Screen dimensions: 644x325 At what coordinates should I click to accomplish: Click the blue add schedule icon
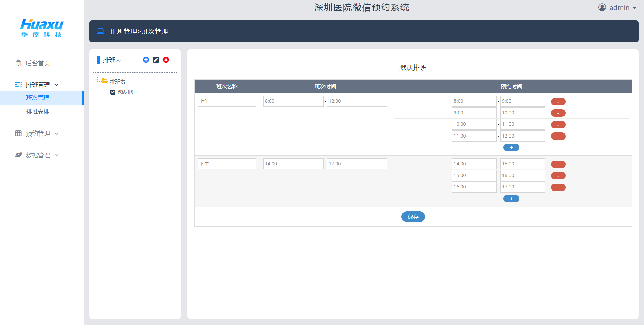point(146,60)
